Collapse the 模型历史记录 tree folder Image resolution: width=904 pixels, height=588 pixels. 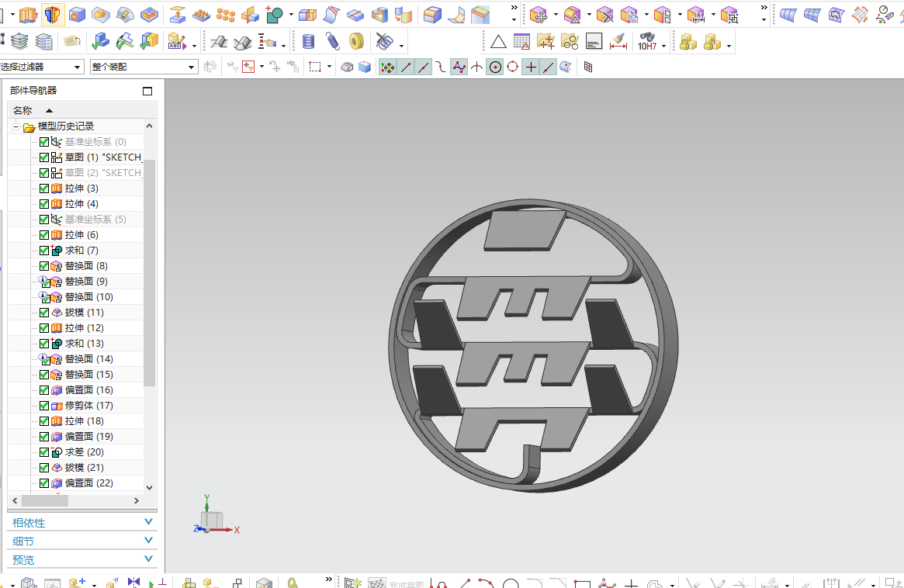click(x=16, y=126)
